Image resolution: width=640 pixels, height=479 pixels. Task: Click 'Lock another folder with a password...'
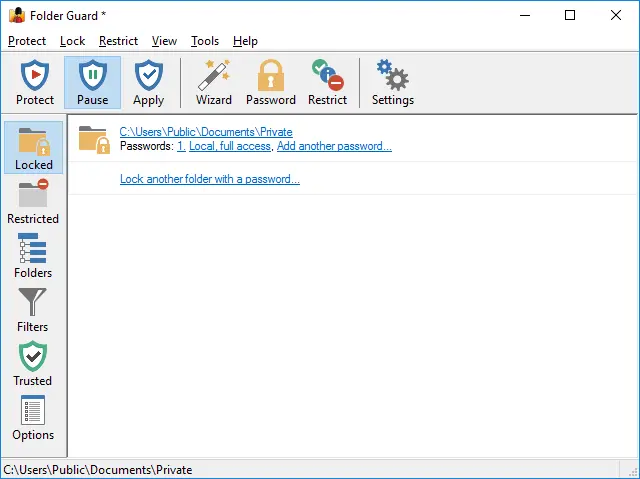point(209,179)
